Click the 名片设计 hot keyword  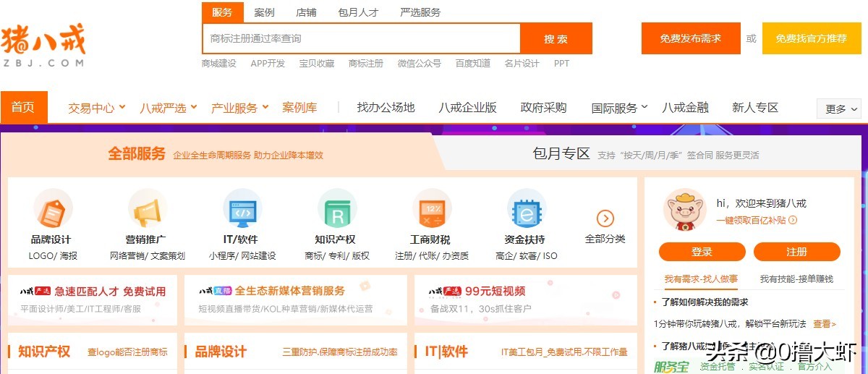(x=522, y=64)
